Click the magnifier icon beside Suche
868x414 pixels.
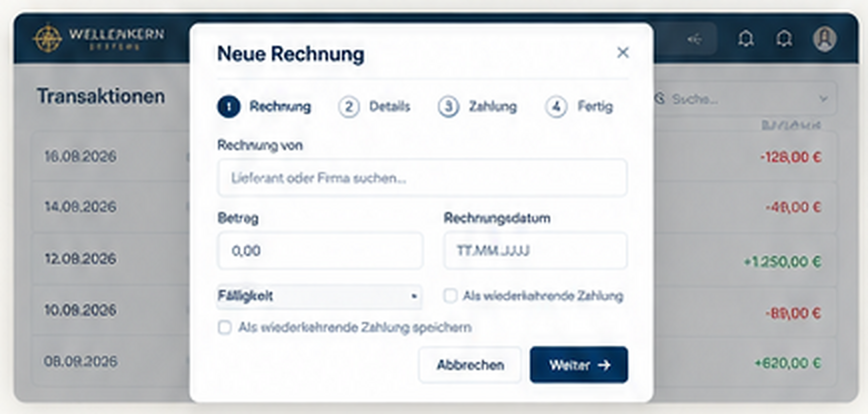tap(660, 98)
